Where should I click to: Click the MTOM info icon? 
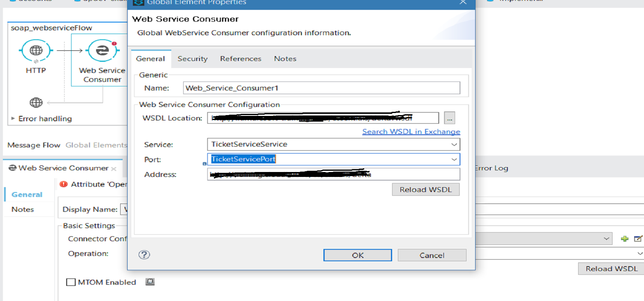(150, 282)
